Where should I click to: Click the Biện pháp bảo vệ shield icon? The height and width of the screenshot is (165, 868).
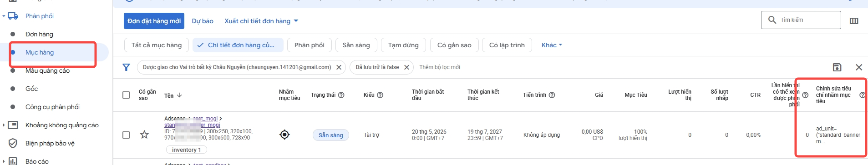(13, 143)
